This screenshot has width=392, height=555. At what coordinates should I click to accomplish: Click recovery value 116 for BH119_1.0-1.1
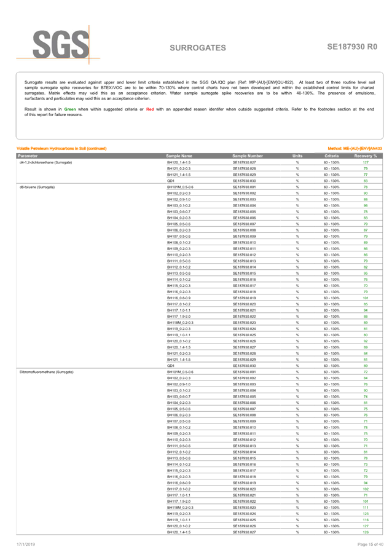366,520
